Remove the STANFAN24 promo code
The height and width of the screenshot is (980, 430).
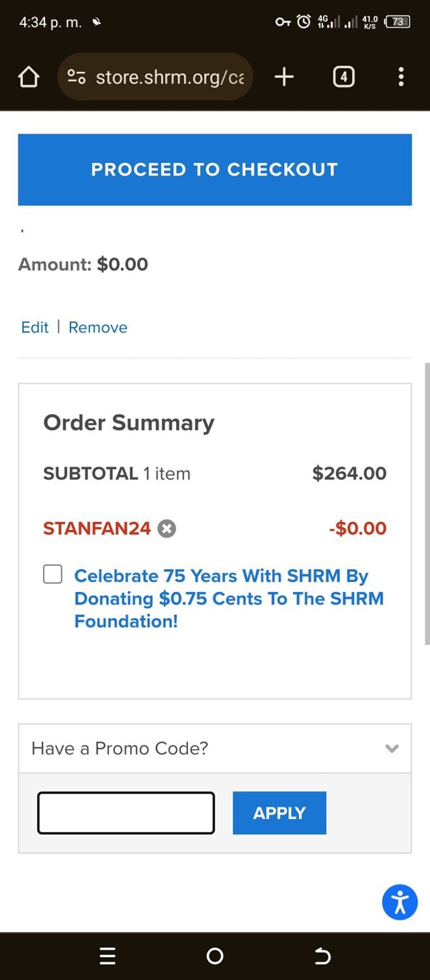pos(167,529)
